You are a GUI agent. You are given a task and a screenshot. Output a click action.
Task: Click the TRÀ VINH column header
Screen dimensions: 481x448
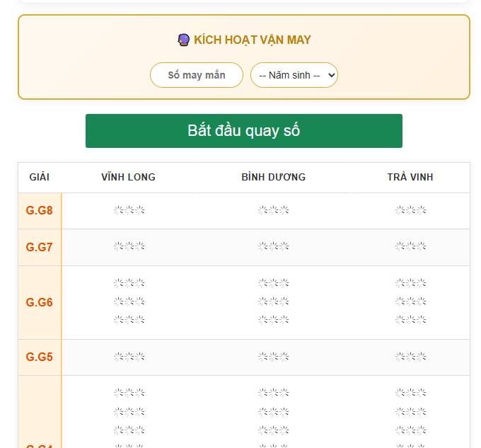tap(410, 177)
